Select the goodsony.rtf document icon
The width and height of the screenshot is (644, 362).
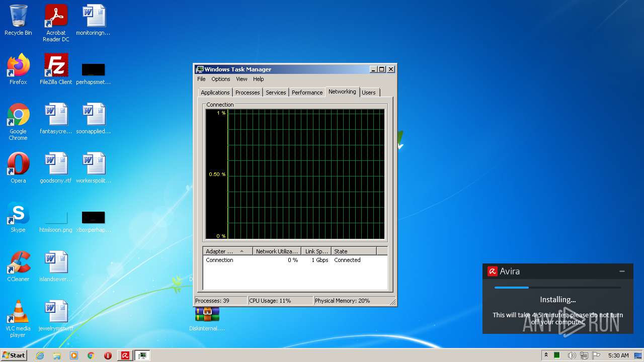(x=56, y=168)
